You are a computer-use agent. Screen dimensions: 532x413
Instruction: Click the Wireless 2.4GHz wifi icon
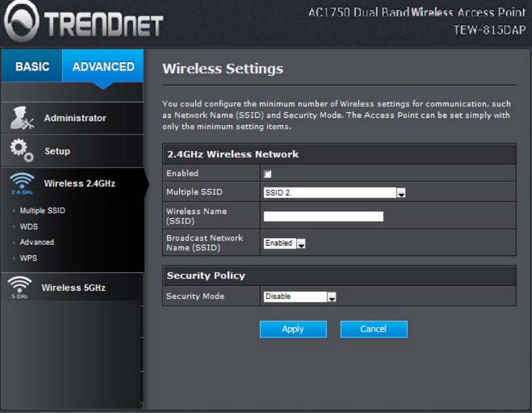pyautogui.click(x=22, y=184)
